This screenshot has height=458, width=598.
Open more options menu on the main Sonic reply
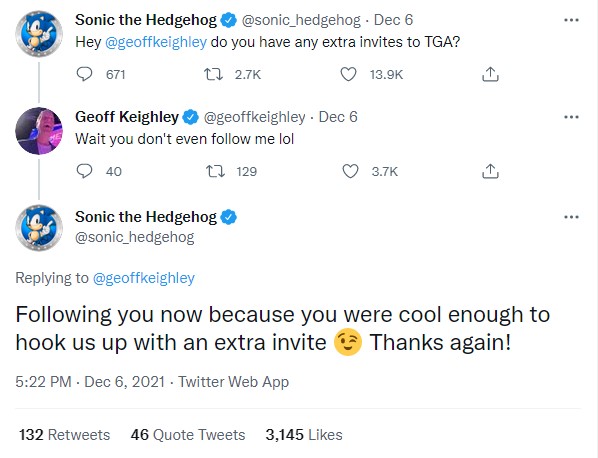pos(571,217)
